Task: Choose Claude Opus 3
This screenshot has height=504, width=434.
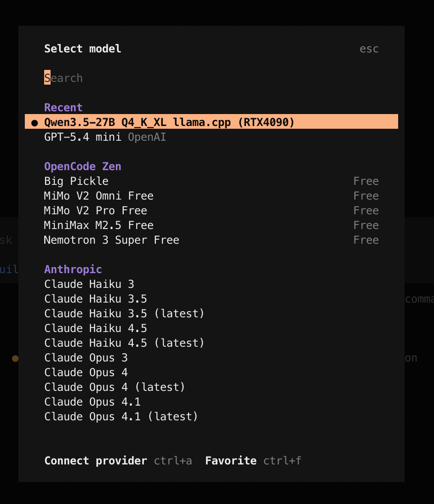Action: click(x=86, y=358)
